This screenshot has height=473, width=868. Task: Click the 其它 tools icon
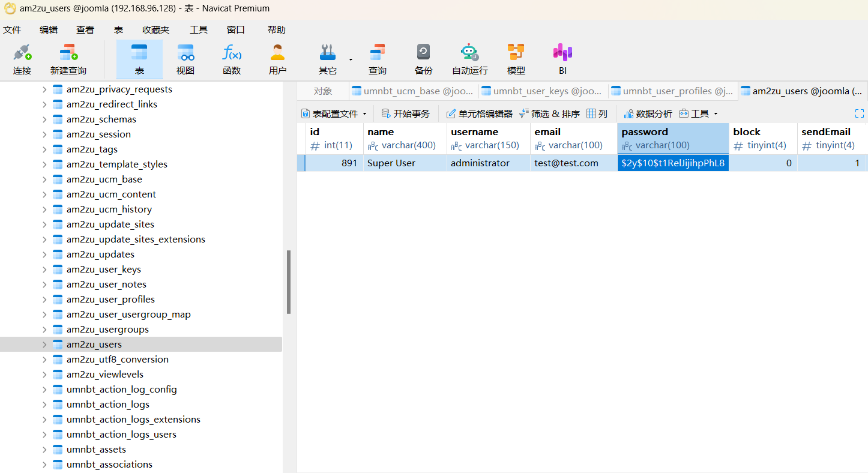click(328, 59)
